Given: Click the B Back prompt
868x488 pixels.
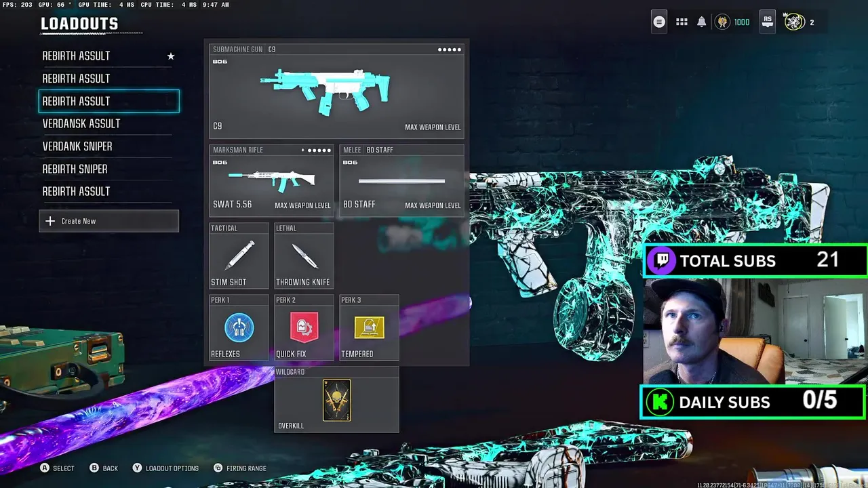Looking at the screenshot, I should [x=104, y=468].
